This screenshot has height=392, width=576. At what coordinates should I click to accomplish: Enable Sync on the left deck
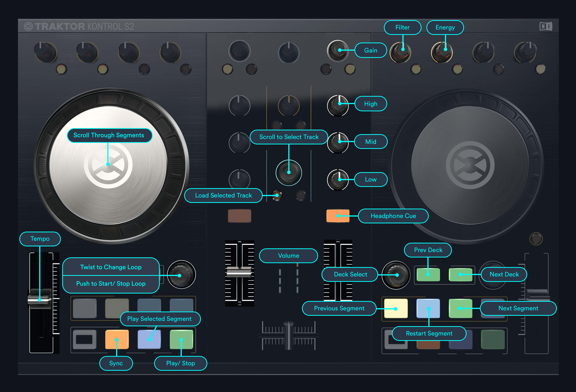point(116,339)
